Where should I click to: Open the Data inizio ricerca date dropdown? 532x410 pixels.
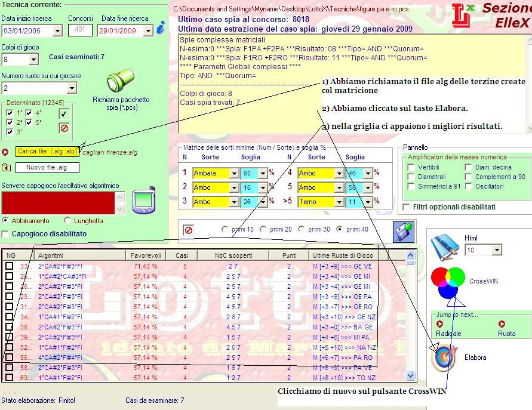[x=58, y=31]
